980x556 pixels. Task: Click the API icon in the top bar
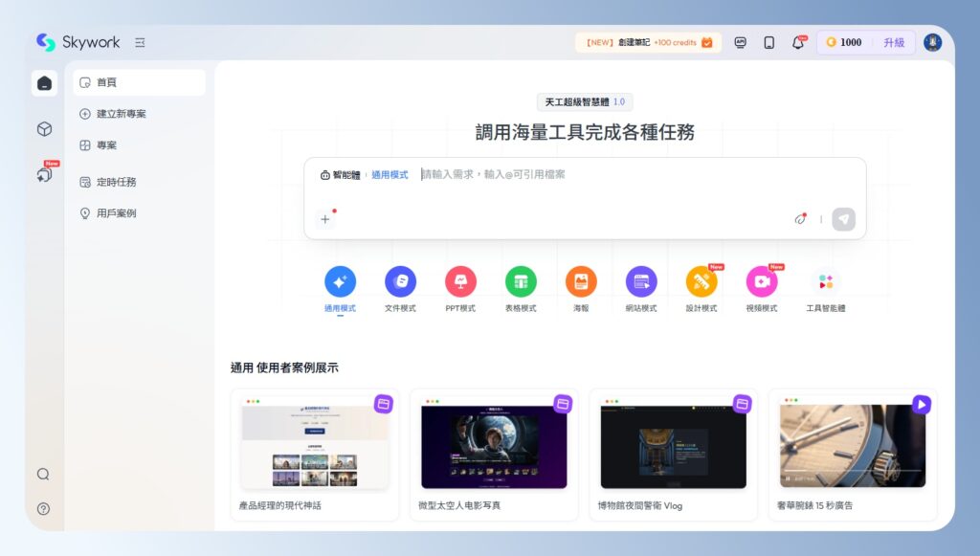[x=740, y=42]
